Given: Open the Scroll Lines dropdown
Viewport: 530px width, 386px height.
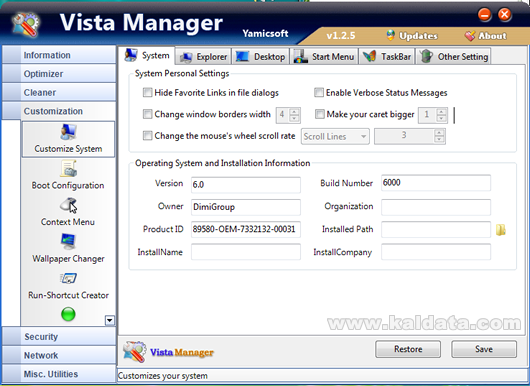Looking at the screenshot, I should tap(335, 137).
